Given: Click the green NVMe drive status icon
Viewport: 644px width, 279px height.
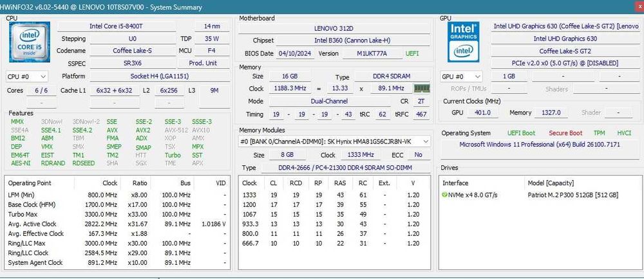Looking at the screenshot, I should coord(444,195).
